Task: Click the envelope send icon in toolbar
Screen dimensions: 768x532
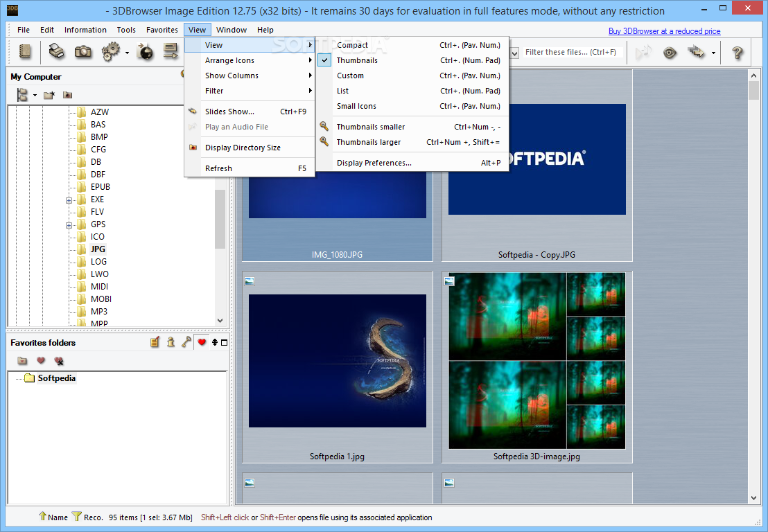Action: [x=171, y=51]
